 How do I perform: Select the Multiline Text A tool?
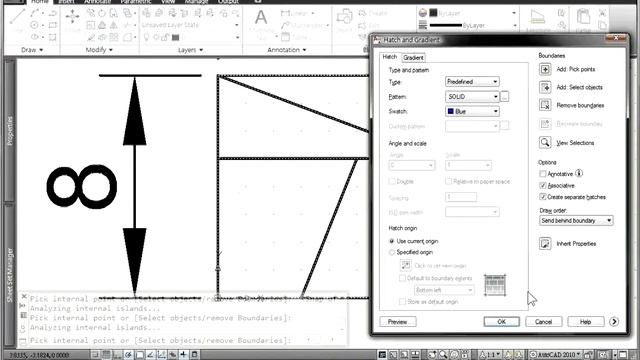pos(261,18)
